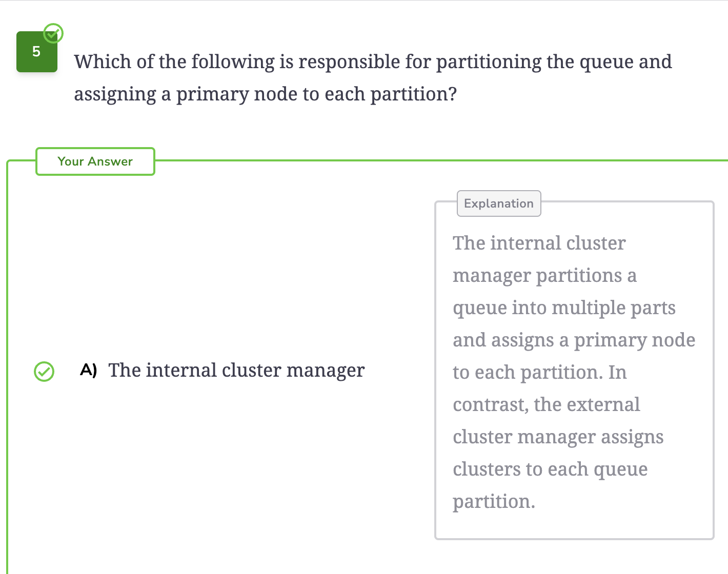
Task: Click the explanation line 'manager partitions a'
Action: click(x=544, y=276)
